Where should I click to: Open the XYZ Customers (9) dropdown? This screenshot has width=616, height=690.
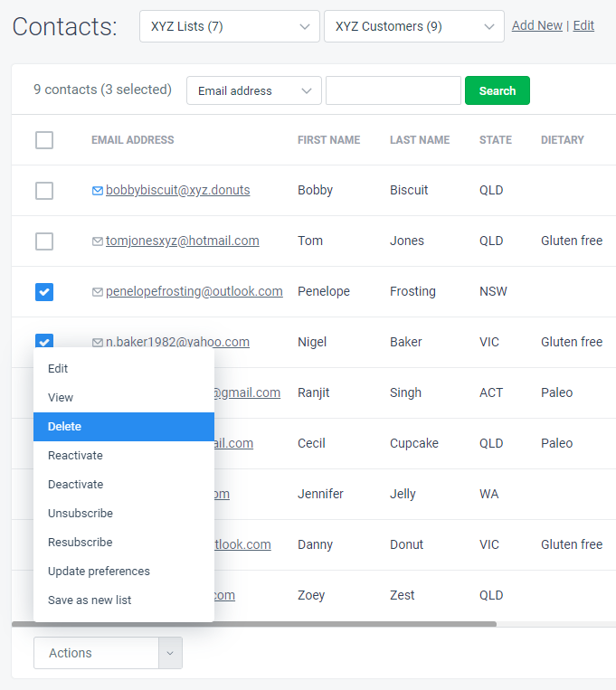click(414, 26)
